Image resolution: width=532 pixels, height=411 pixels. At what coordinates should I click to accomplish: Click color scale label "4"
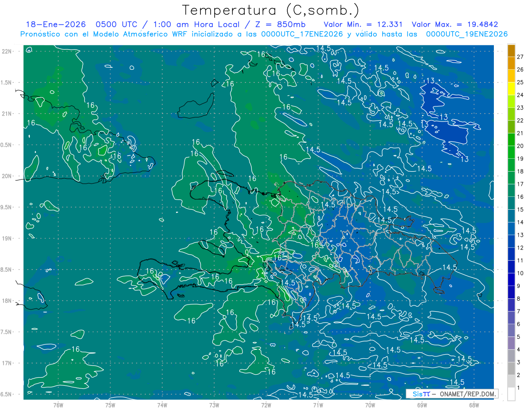point(519,349)
